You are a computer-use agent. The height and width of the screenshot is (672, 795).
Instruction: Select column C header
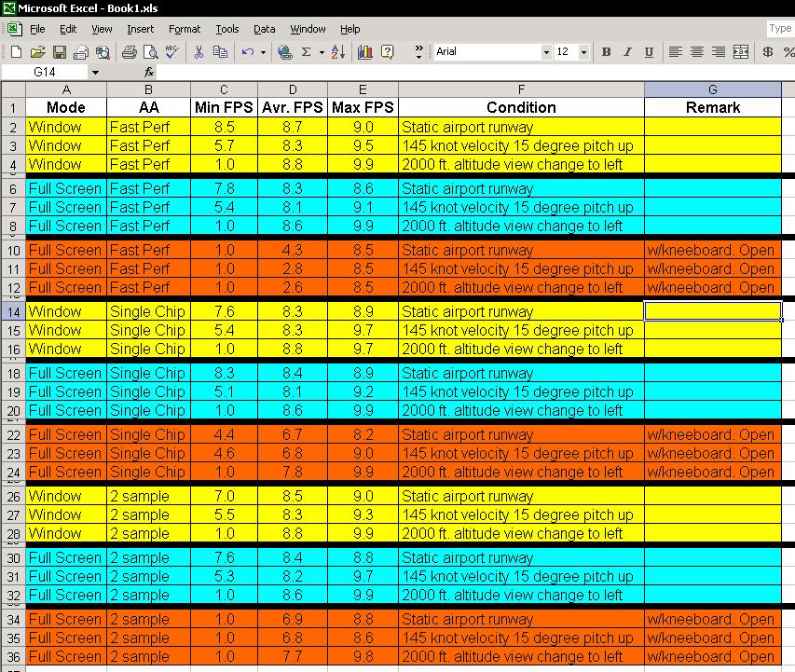coord(224,89)
